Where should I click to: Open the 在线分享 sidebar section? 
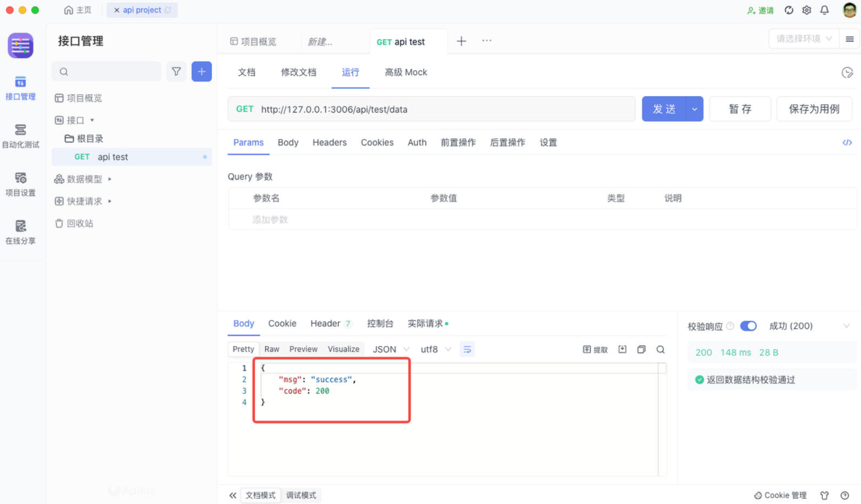point(21,233)
